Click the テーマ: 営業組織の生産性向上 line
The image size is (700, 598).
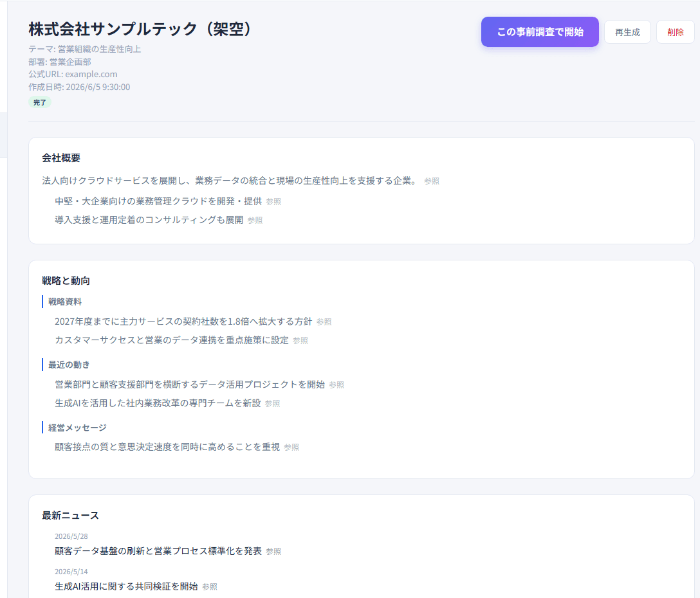85,49
